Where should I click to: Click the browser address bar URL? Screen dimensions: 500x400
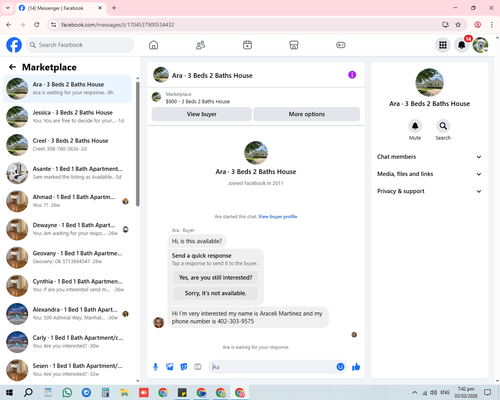click(x=118, y=25)
